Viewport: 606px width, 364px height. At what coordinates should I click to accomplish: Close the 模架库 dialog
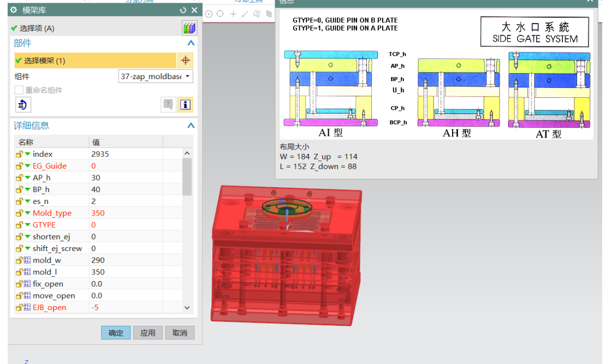tap(194, 10)
